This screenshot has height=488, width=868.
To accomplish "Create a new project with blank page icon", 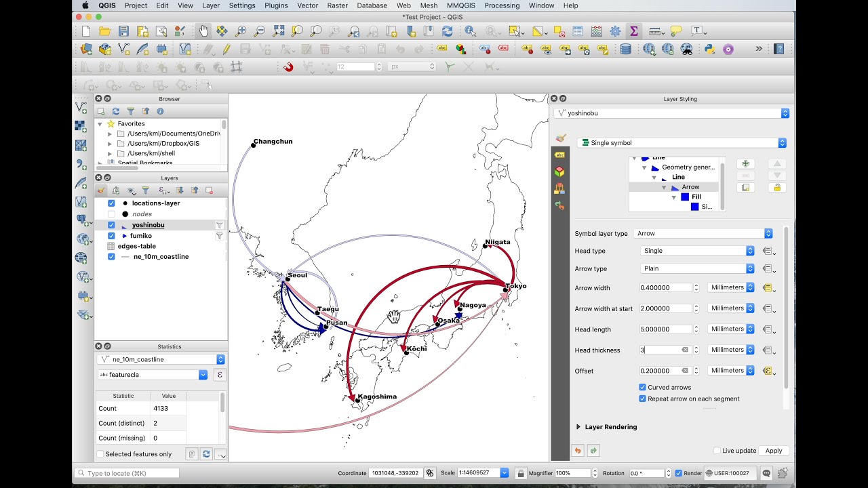I will (x=86, y=31).
